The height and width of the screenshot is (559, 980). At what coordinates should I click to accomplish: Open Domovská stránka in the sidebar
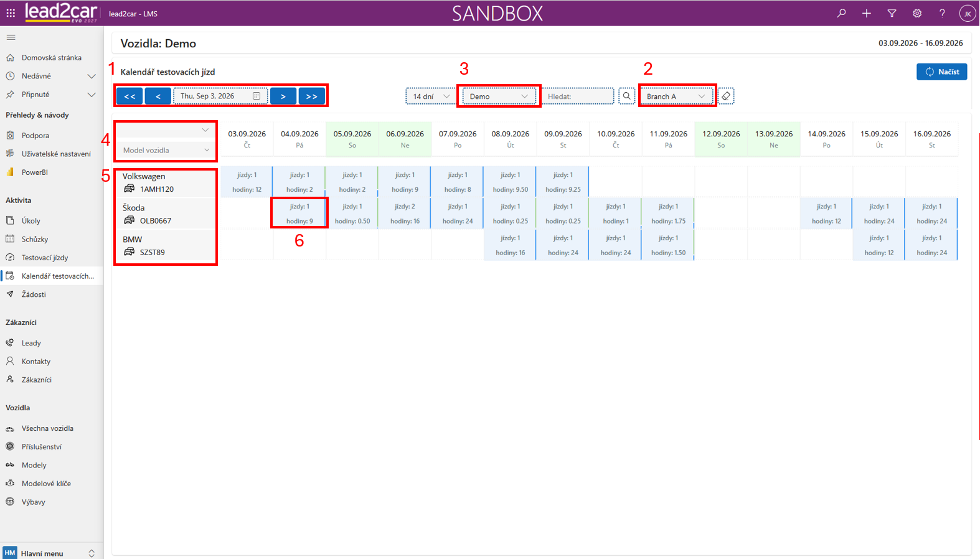52,57
